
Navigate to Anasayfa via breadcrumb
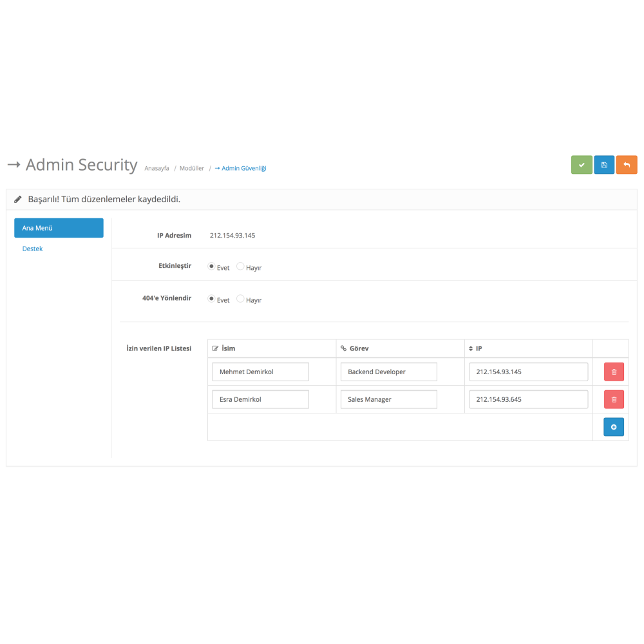(x=156, y=167)
